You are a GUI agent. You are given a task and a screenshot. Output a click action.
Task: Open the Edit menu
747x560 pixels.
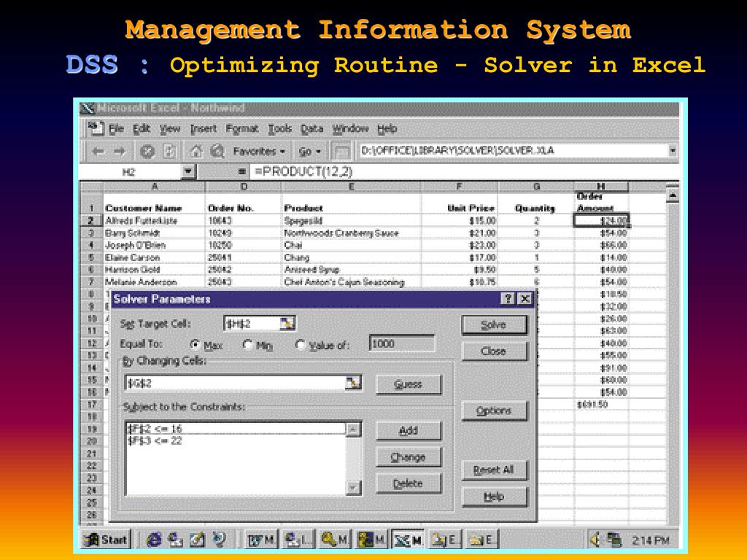click(x=142, y=128)
